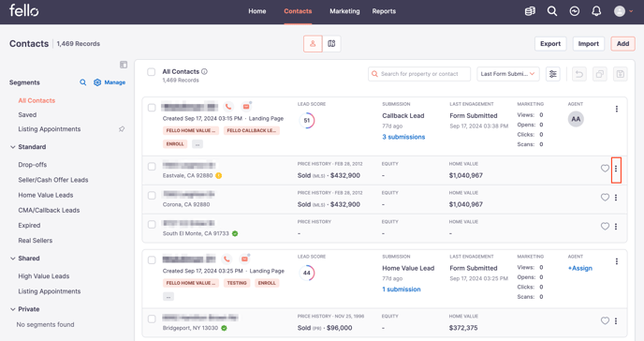
Task: Select the checkbox for Bridgeport, NY property
Action: coord(152,319)
